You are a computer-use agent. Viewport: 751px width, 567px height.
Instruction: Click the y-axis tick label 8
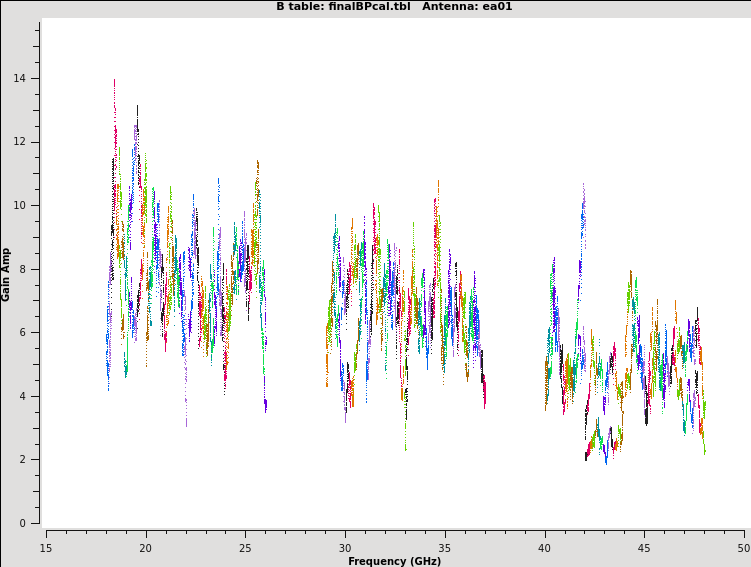(x=23, y=269)
